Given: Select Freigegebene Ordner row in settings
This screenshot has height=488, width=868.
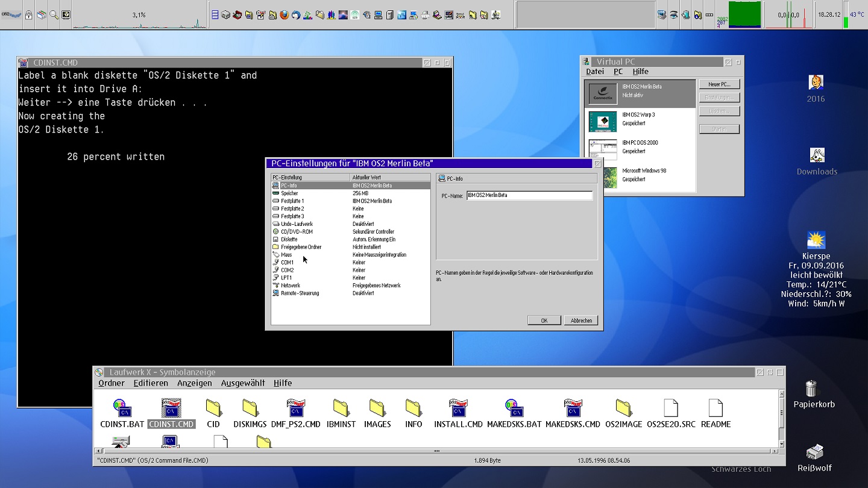Looking at the screenshot, I should 351,247.
